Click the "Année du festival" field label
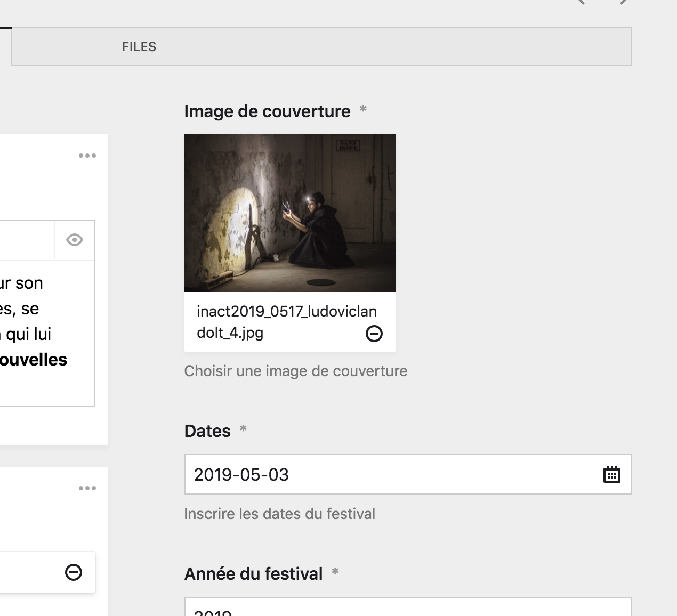Viewport: 677px width, 616px height. [x=253, y=574]
